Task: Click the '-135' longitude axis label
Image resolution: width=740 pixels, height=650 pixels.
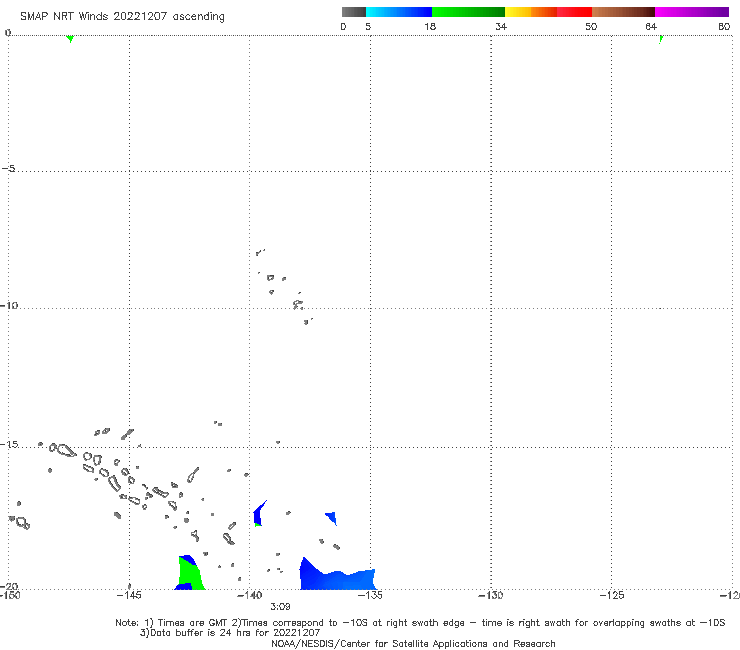Action: (370, 595)
